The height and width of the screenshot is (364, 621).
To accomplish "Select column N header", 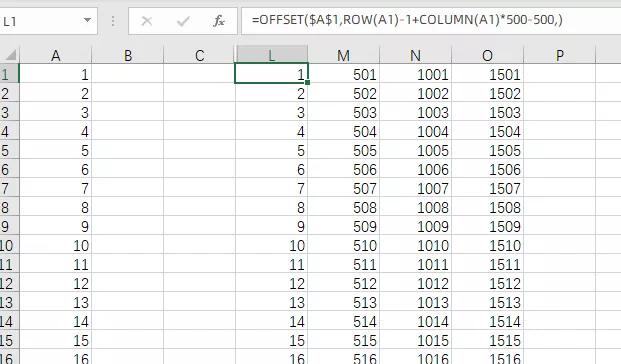I will 415,55.
